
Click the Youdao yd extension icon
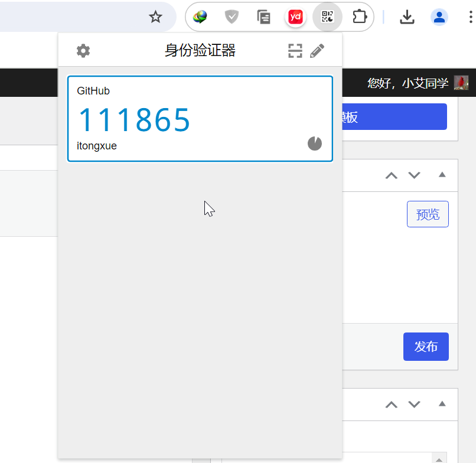pos(295,17)
